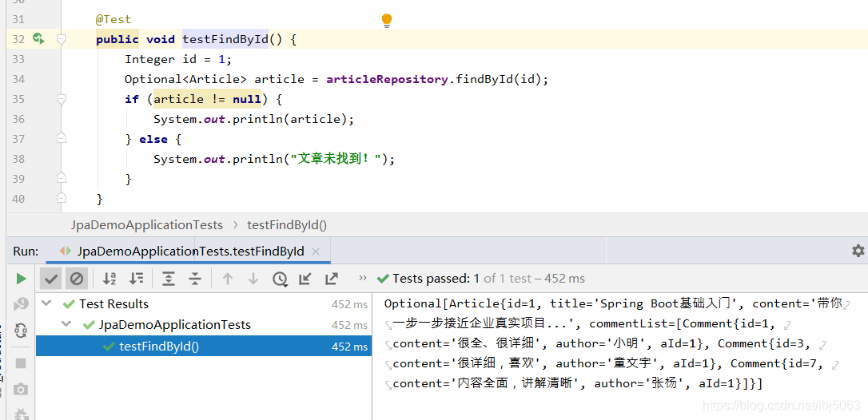
Task: Sort test results alphabetically
Action: coord(109,279)
